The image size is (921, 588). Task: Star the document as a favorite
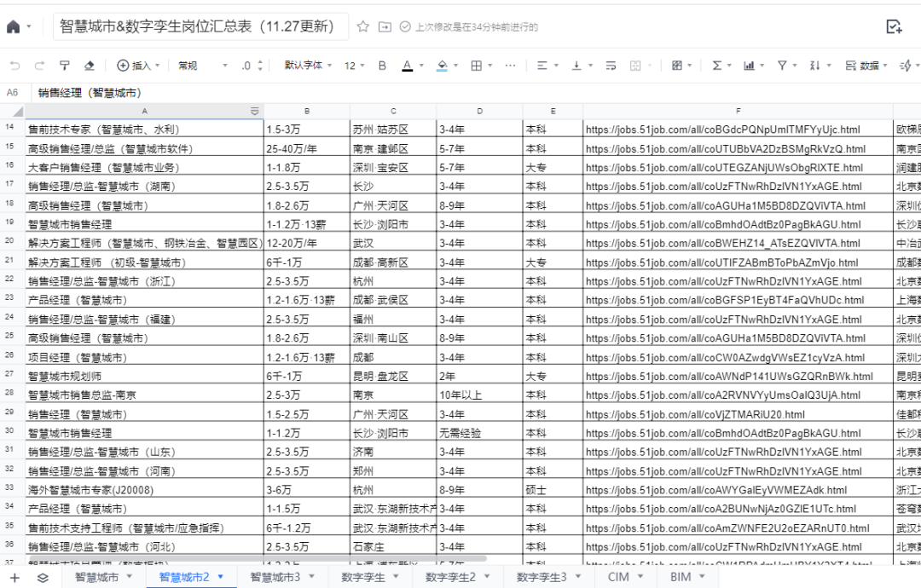[x=365, y=26]
